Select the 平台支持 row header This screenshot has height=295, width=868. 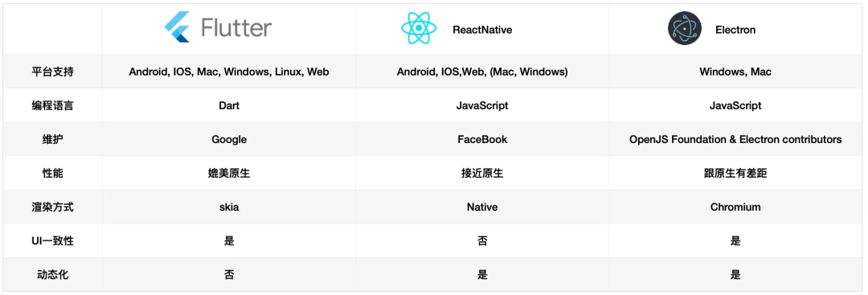point(52,72)
